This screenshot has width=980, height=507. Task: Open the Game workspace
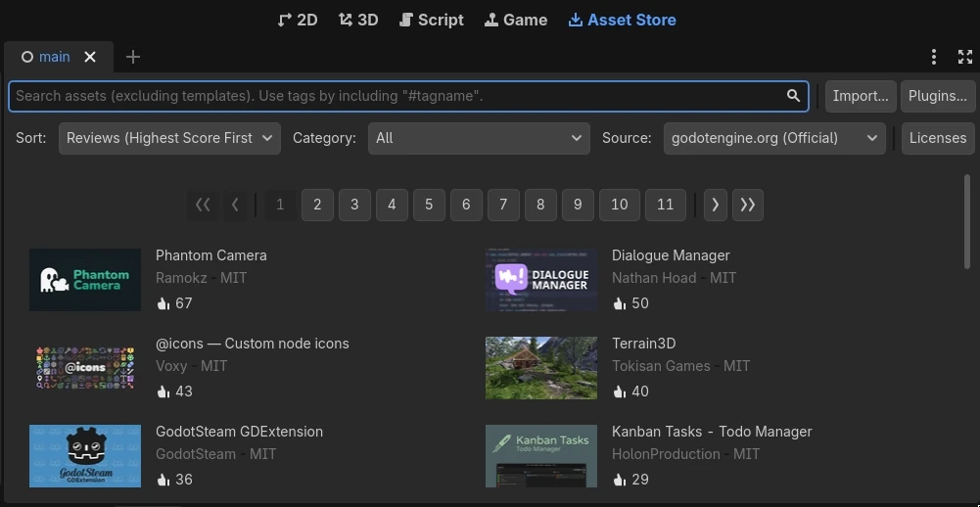point(516,20)
